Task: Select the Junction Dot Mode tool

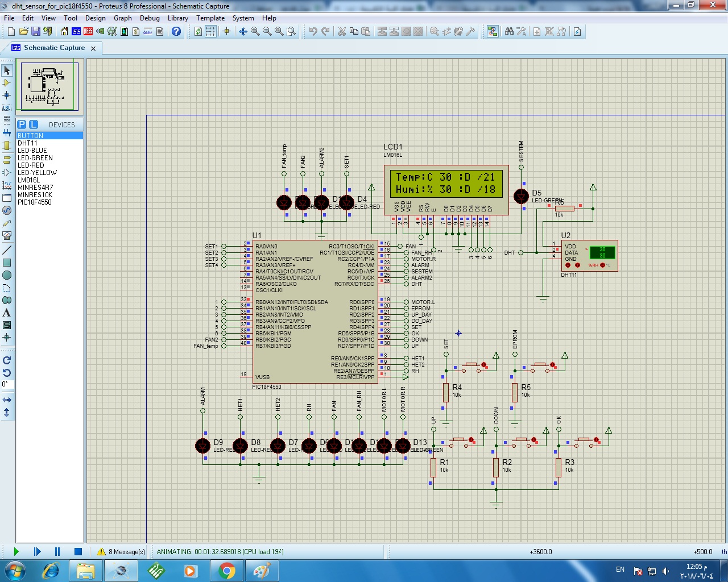Action: point(7,95)
